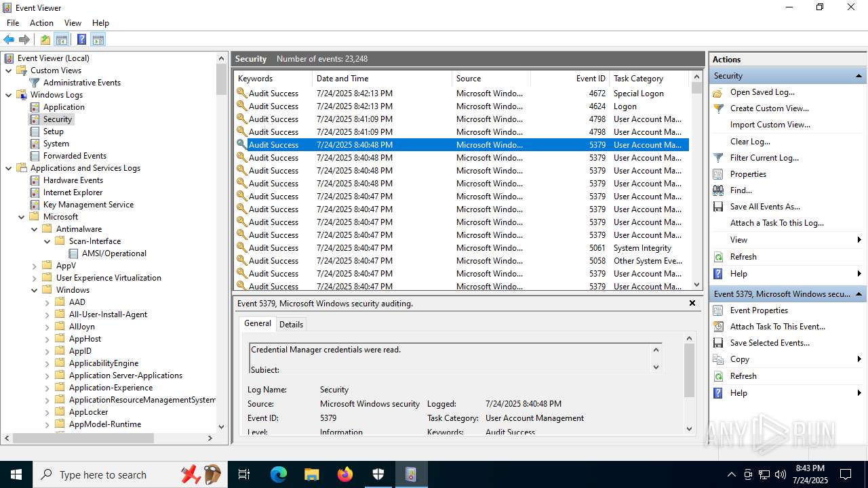This screenshot has width=868, height=488.
Task: Click the Setup log icon
Action: [x=35, y=131]
